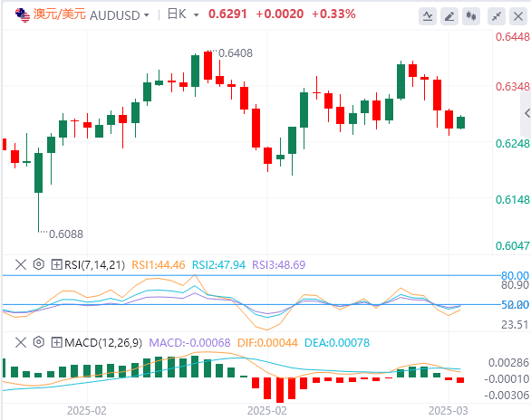Click the change value +0.0020

pos(280,14)
